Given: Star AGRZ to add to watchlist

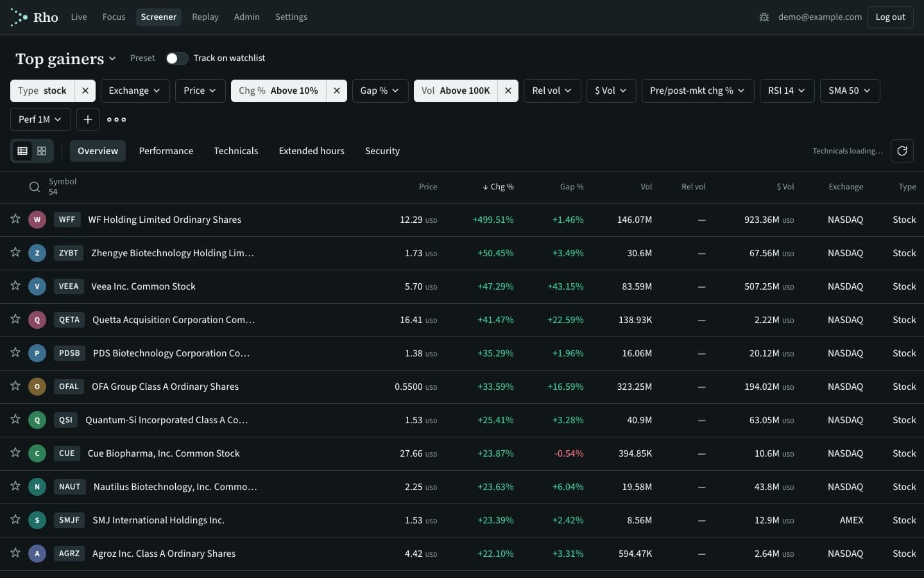Looking at the screenshot, I should 15,553.
